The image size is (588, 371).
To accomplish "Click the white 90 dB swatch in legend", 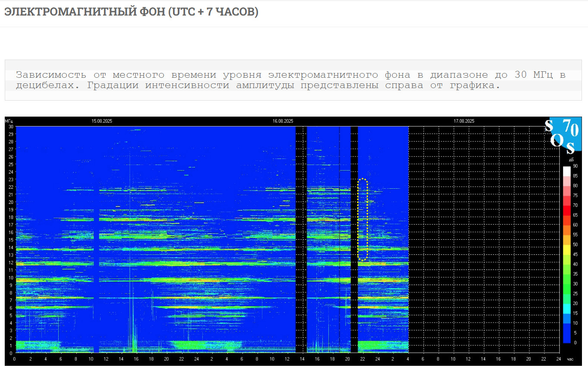I will pyautogui.click(x=566, y=169).
